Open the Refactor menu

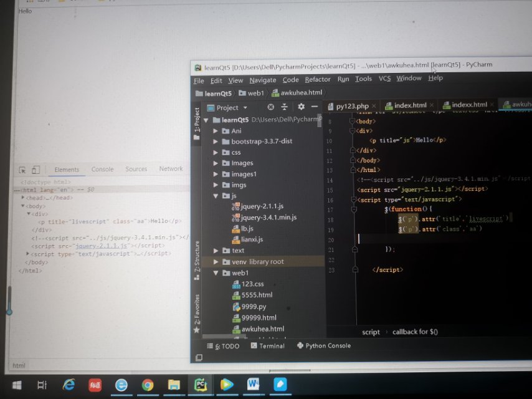[x=318, y=79]
